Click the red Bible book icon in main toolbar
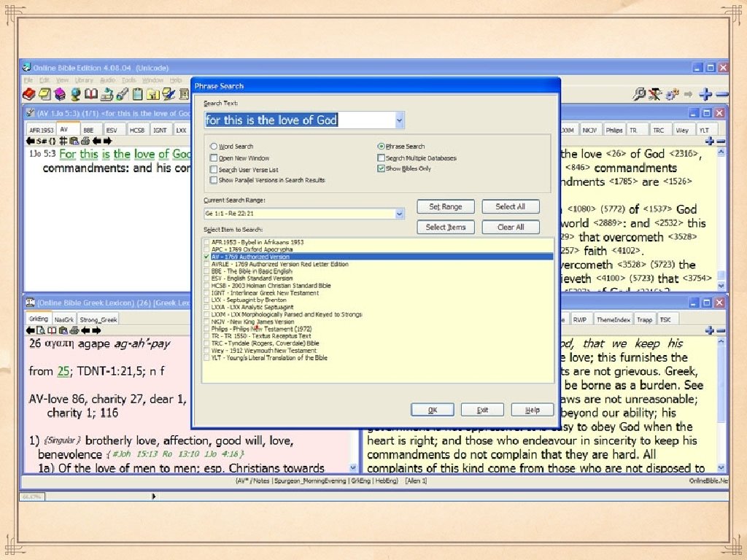747x560 pixels. 29,94
